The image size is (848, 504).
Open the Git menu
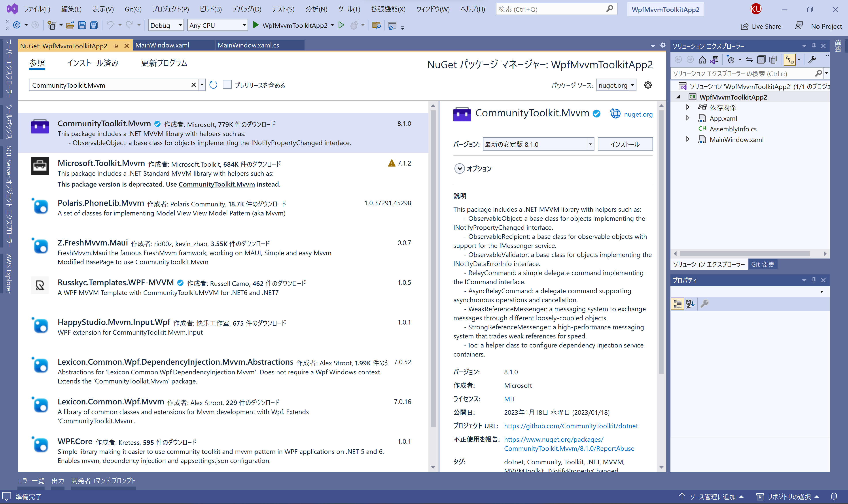tap(133, 9)
